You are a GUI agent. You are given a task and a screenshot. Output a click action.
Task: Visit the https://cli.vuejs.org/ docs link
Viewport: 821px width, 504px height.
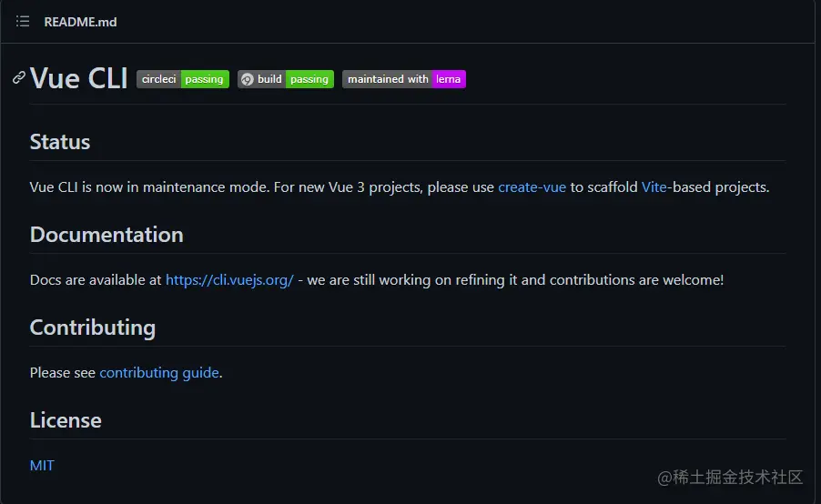229,280
